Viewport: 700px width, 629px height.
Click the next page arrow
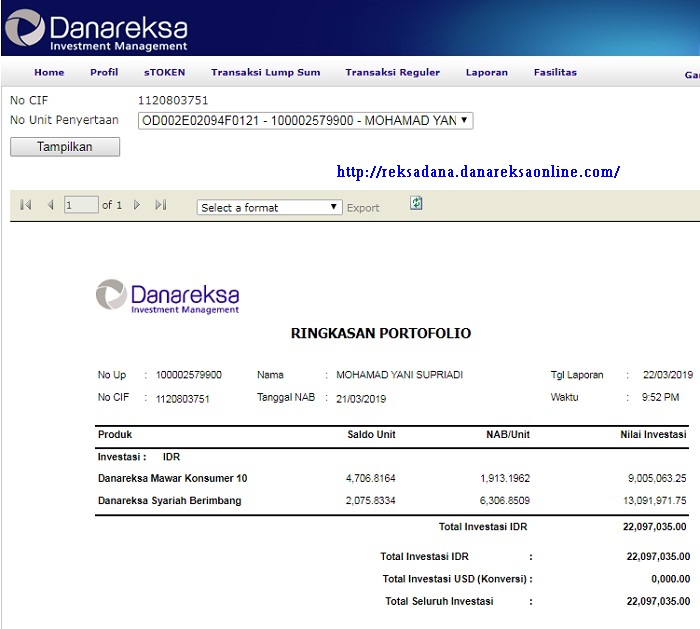click(137, 205)
